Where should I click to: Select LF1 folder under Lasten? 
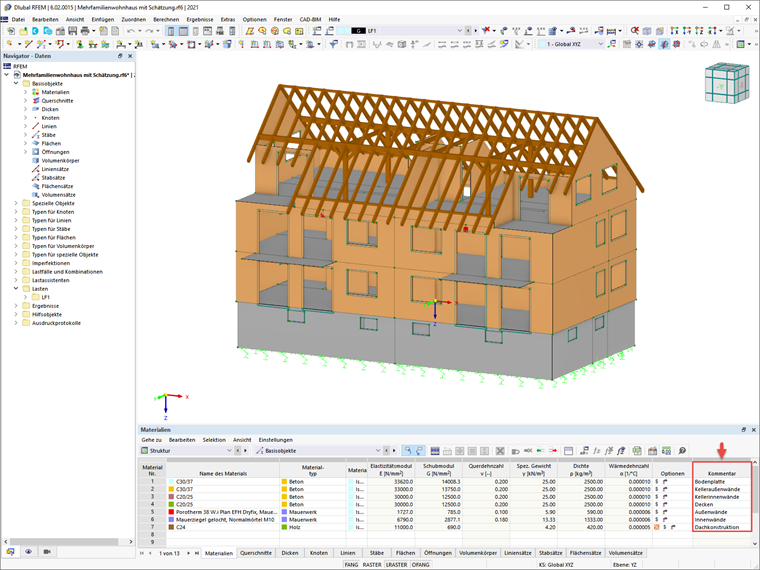[x=45, y=297]
